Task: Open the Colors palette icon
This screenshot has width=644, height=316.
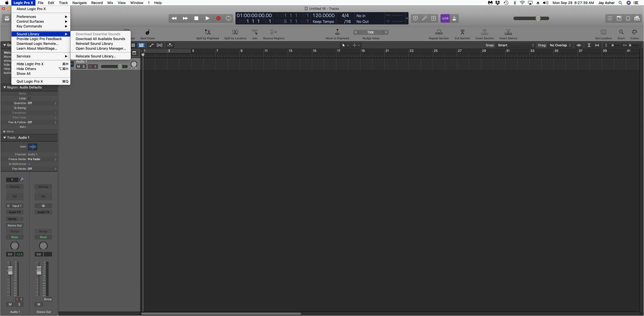Action: (x=634, y=32)
